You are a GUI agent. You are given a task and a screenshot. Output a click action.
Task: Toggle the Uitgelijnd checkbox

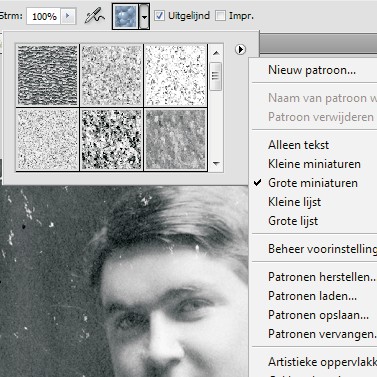160,16
